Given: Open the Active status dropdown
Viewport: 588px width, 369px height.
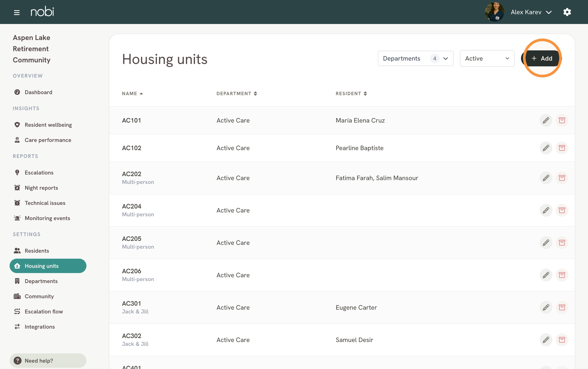Looking at the screenshot, I should pyautogui.click(x=487, y=58).
